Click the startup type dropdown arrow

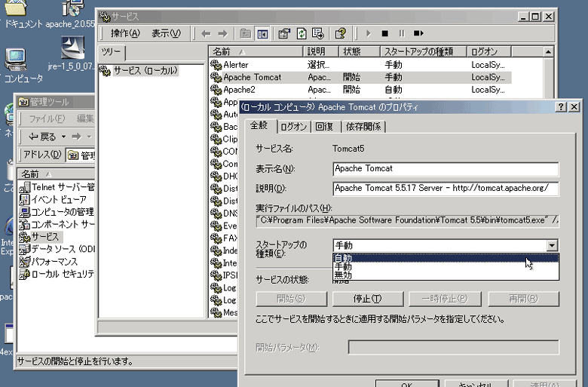(552, 246)
